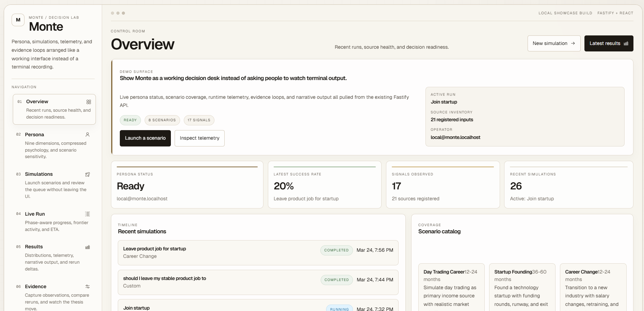Image resolution: width=644 pixels, height=311 pixels.
Task: Click the chart icon in Latest results
Action: coord(626,43)
